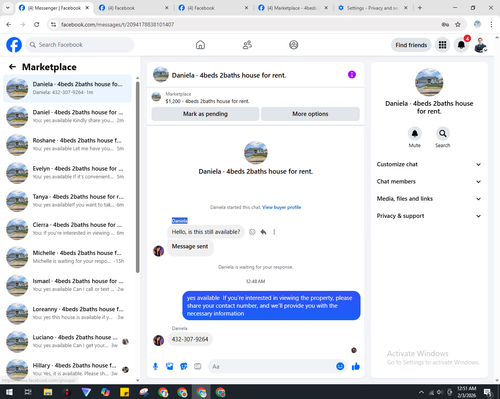
Task: Attach a photo or file icon
Action: click(170, 367)
